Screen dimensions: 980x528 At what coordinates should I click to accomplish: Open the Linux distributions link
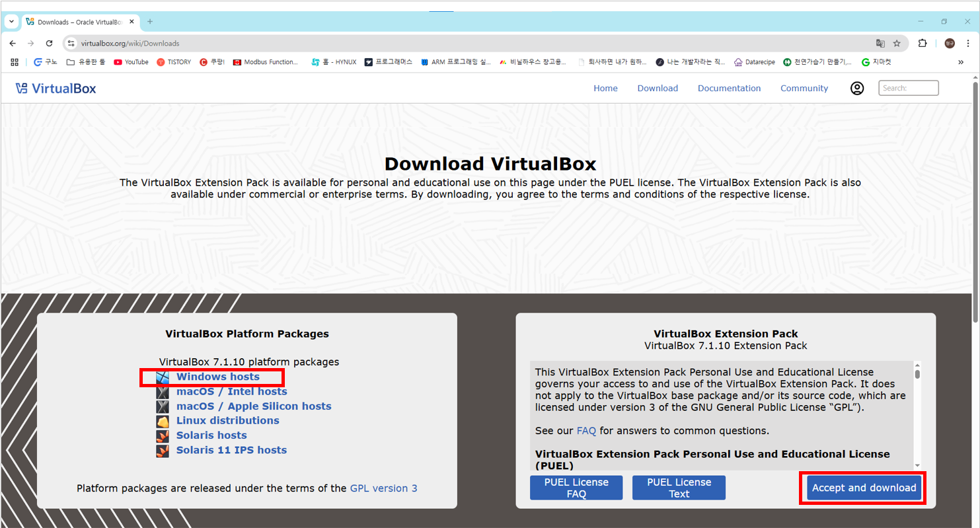click(x=228, y=421)
